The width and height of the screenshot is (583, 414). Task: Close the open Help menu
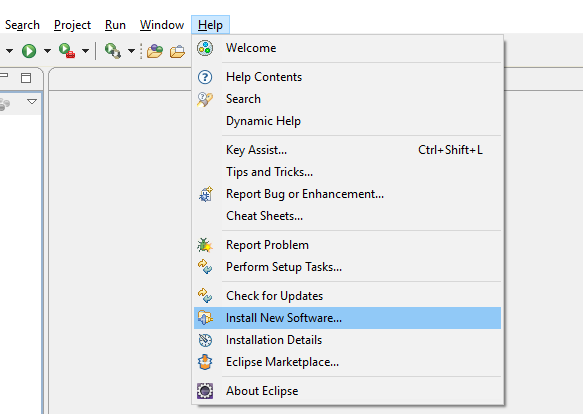[210, 25]
